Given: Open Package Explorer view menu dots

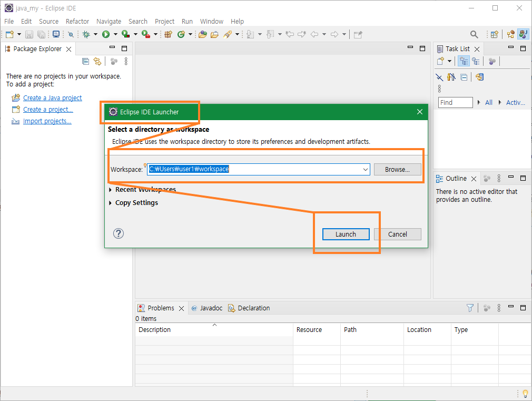Looking at the screenshot, I should 126,61.
